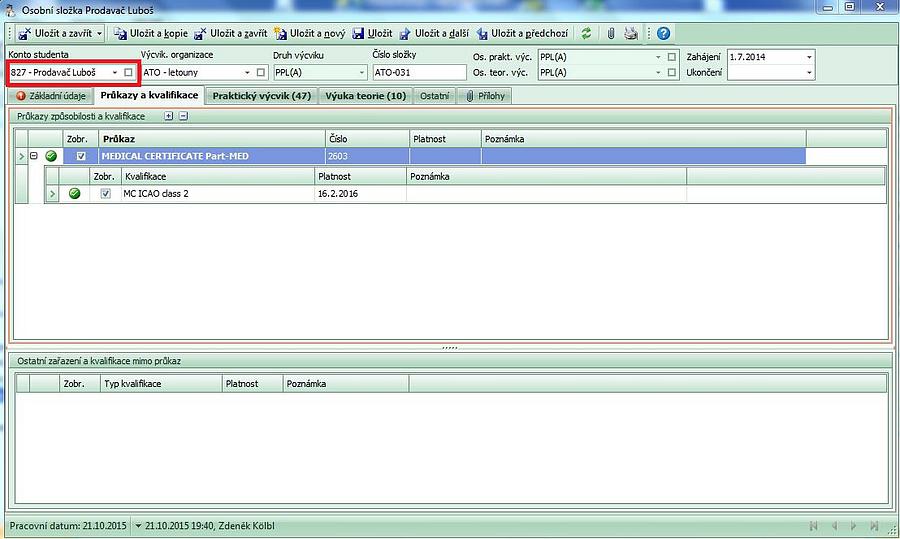Open the Druh výcviku dropdown
Screen dimensions: 900x539
pyautogui.click(x=361, y=72)
